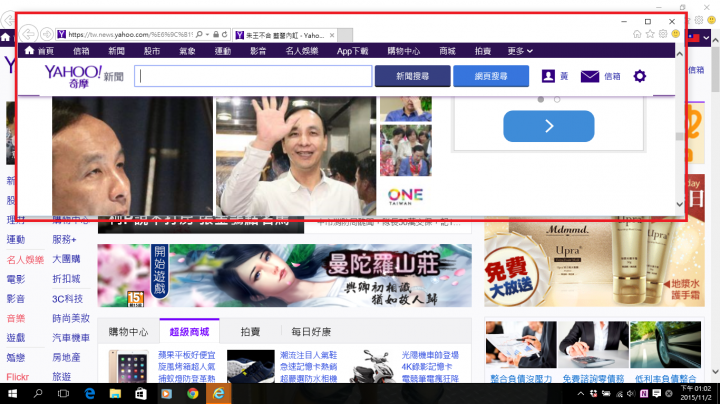Open Task View on the taskbar

coord(63,393)
